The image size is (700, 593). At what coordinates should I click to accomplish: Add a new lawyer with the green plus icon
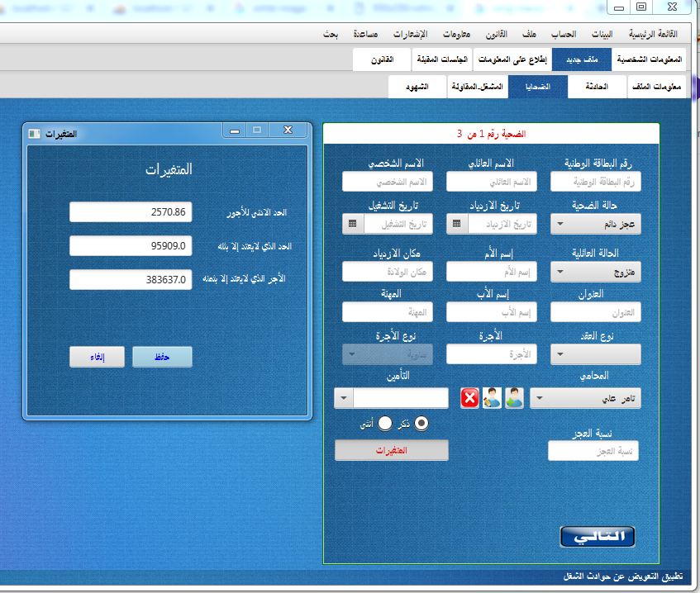[x=515, y=398]
